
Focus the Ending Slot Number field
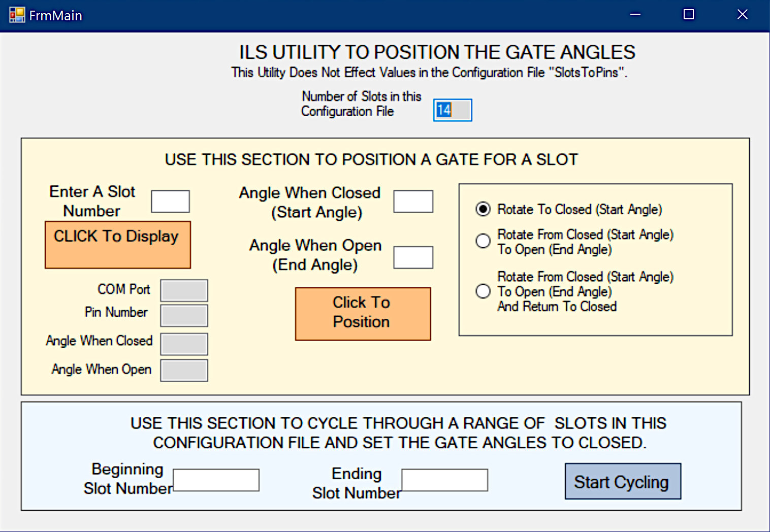(x=445, y=480)
